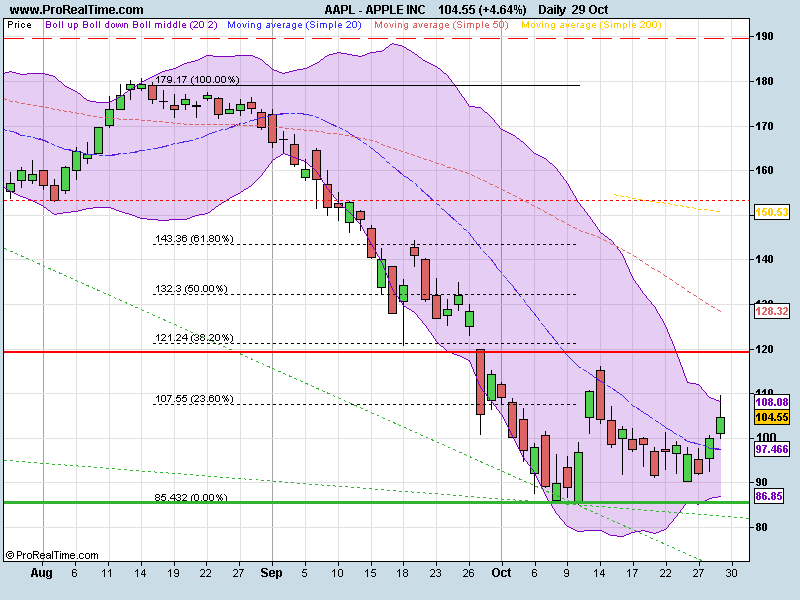Select the 121.24 (38.20%) Fibonacci label
800x600 pixels.
[x=194, y=337]
